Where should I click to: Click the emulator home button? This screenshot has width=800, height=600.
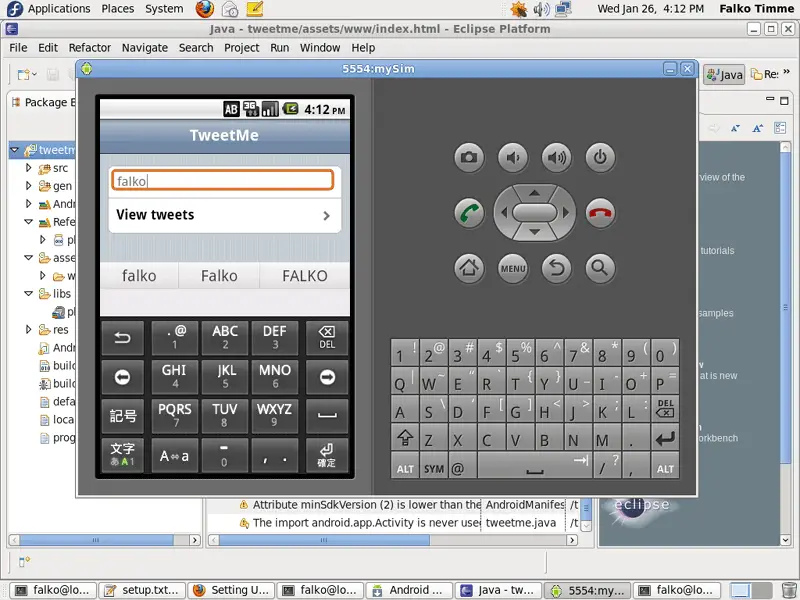(x=469, y=268)
